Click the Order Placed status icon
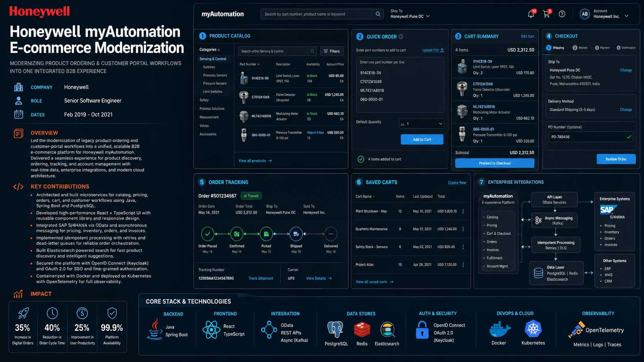The image size is (644, 362). click(x=208, y=234)
